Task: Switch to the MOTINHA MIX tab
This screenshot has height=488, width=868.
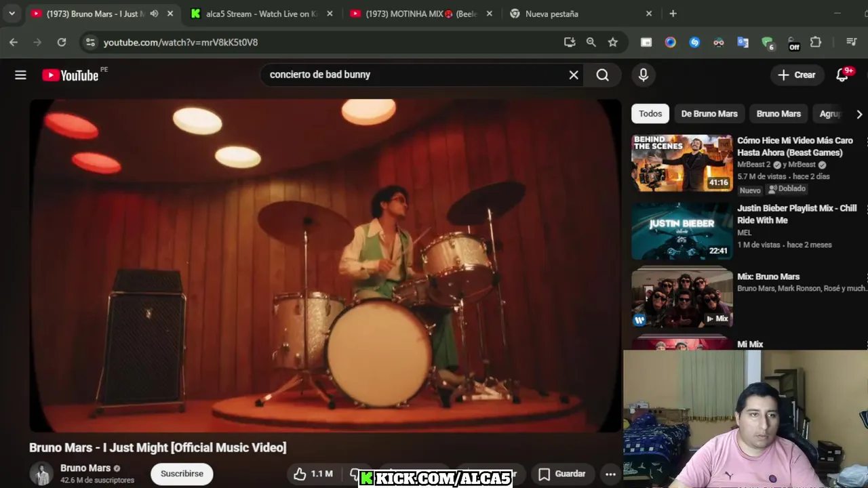Action: tap(421, 14)
